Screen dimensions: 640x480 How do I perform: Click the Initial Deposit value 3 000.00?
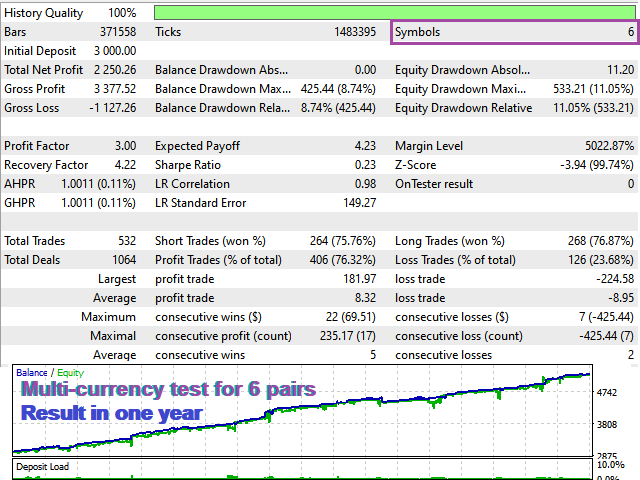click(114, 51)
